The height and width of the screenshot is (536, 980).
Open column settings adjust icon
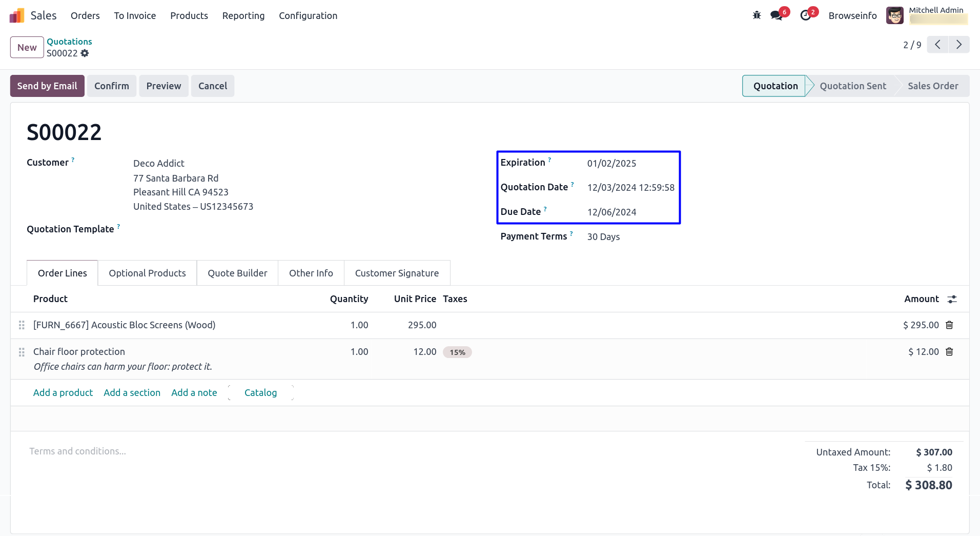coord(952,299)
